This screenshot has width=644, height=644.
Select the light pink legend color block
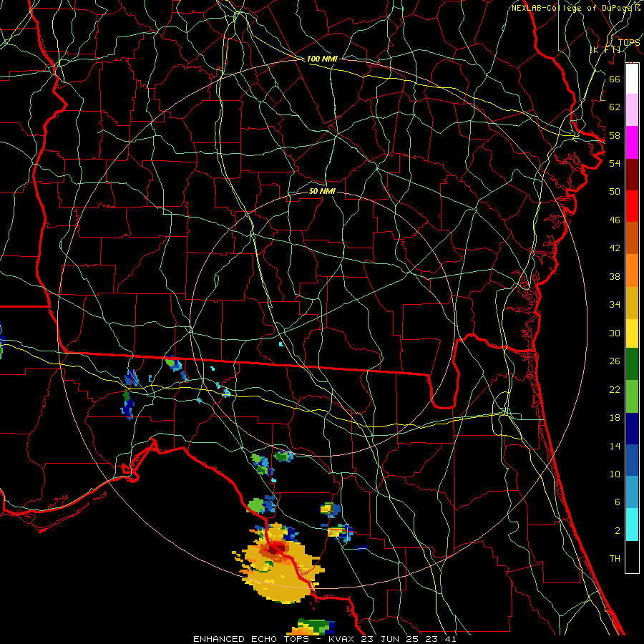(x=632, y=109)
